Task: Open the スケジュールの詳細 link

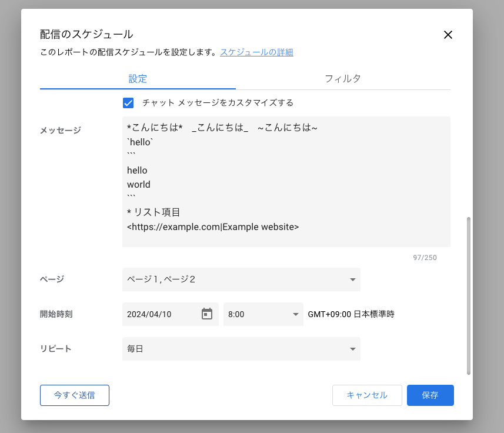Action: tap(256, 52)
